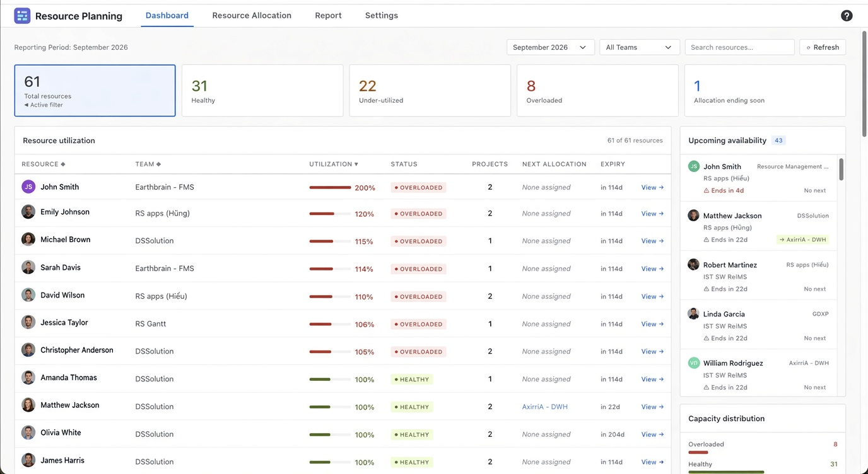This screenshot has width=868, height=474.
Task: Click green JS avatar in Upcoming availability
Action: click(693, 166)
